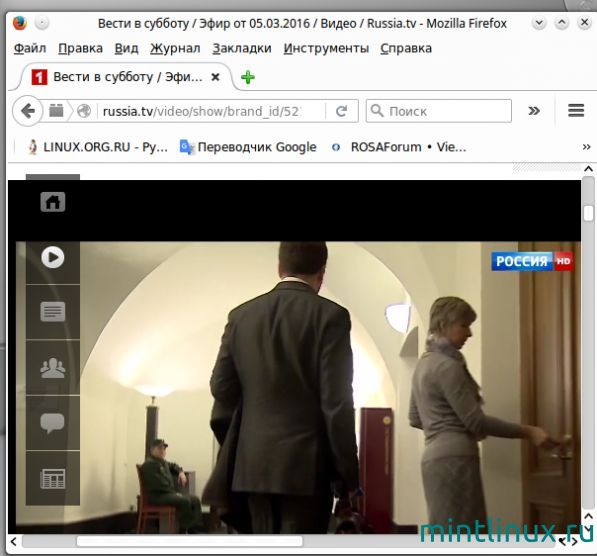This screenshot has width=597, height=556.
Task: Open the Переводчик Google bookmark
Action: (x=248, y=147)
